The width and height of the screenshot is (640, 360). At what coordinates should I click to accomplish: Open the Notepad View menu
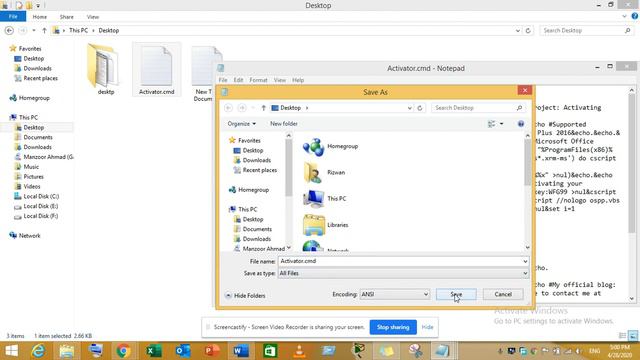pyautogui.click(x=280, y=80)
